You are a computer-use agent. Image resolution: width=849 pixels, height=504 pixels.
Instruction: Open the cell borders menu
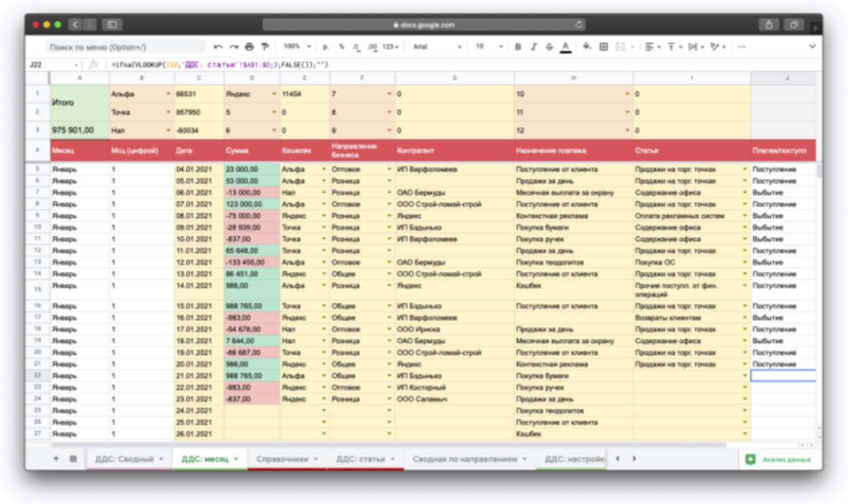click(x=604, y=46)
